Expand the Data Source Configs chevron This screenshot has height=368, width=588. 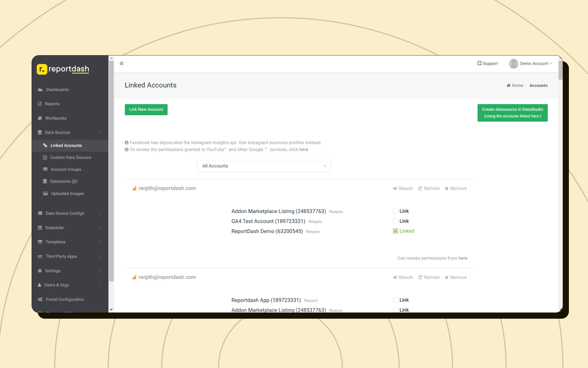coord(100,213)
